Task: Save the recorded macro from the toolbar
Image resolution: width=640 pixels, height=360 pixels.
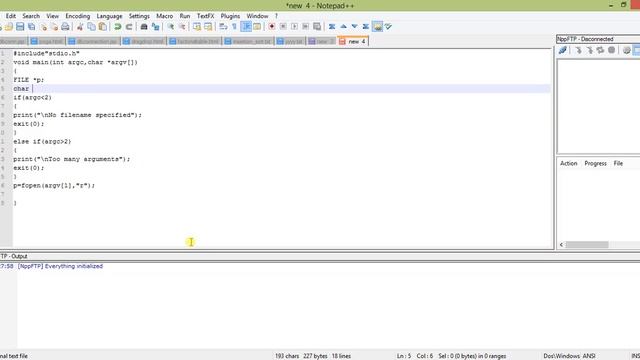Action: [317, 27]
